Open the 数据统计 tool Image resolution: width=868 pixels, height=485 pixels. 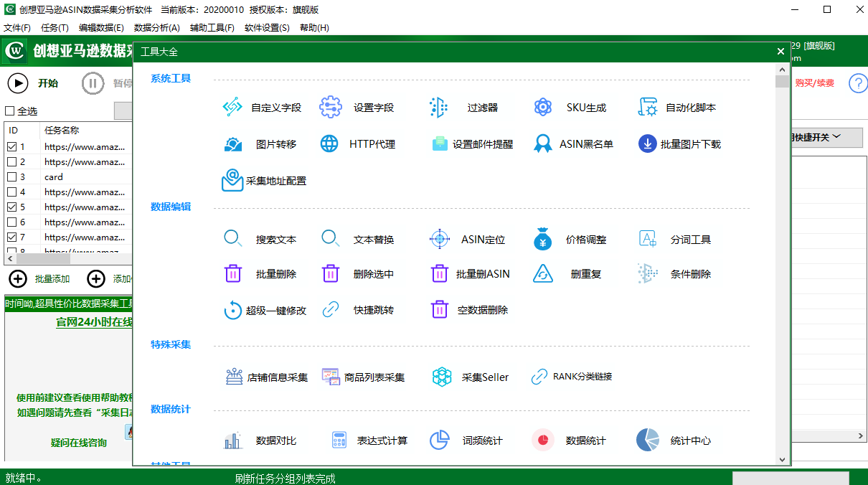pos(570,441)
